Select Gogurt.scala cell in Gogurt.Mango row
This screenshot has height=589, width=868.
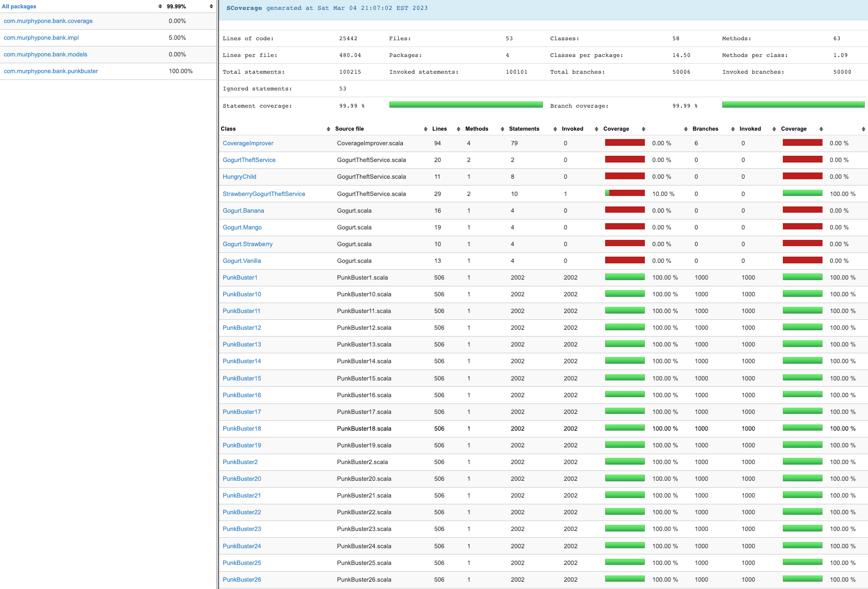click(354, 227)
